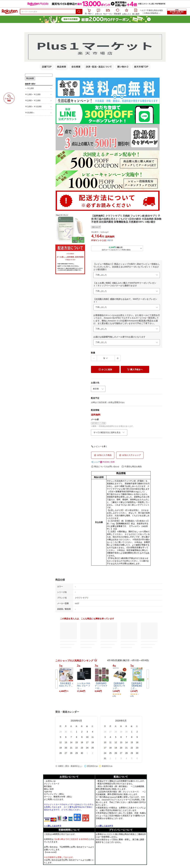Expand すべての配送方法と送料を見る
The image size is (190, 868).
click(x=109, y=432)
